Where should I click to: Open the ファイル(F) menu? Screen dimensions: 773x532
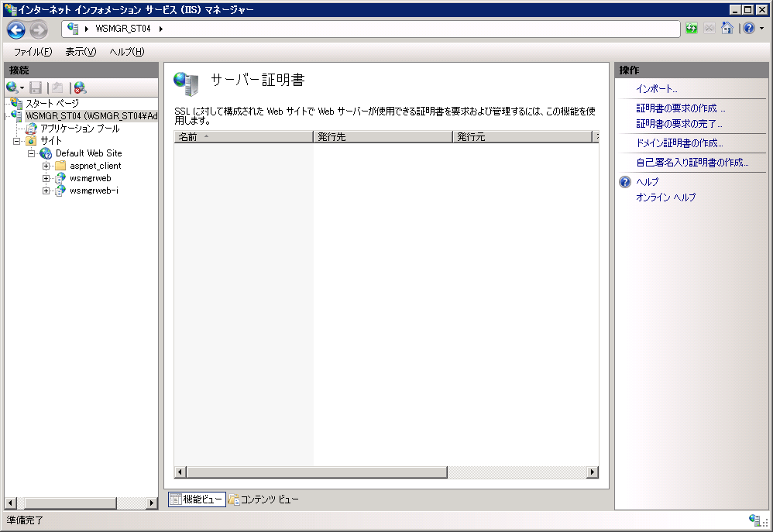coord(33,52)
